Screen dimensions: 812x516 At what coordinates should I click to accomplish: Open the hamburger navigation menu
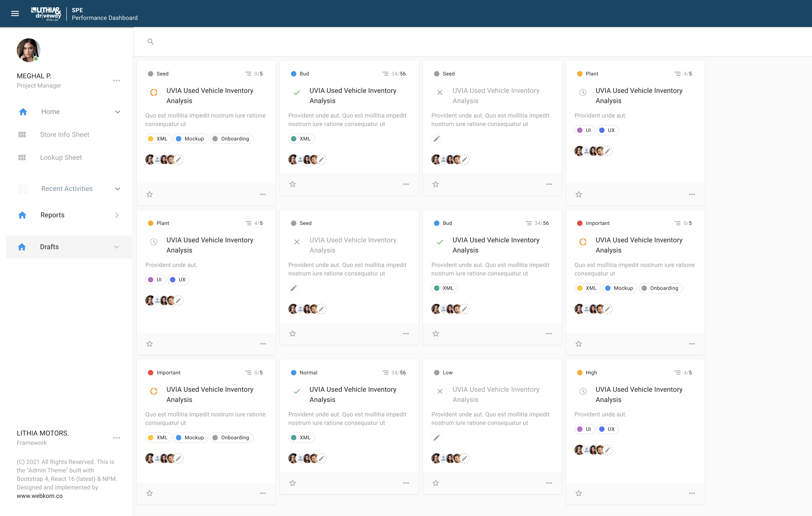pyautogui.click(x=15, y=13)
